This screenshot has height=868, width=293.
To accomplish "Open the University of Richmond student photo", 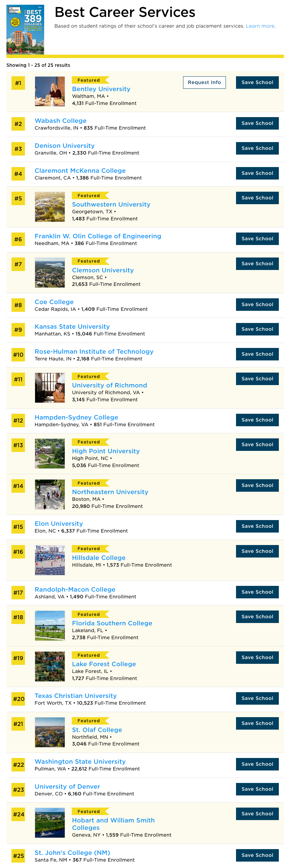I will pos(50,388).
